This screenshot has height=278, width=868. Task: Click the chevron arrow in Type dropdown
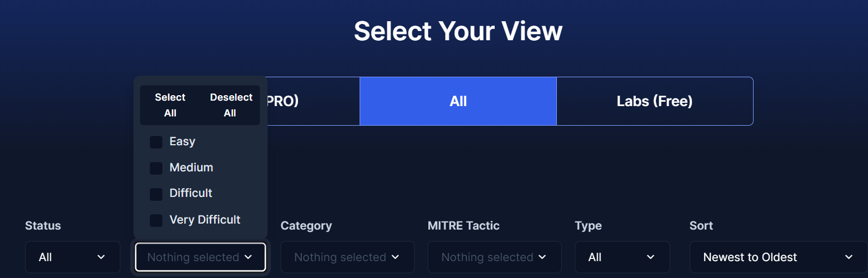pos(650,257)
